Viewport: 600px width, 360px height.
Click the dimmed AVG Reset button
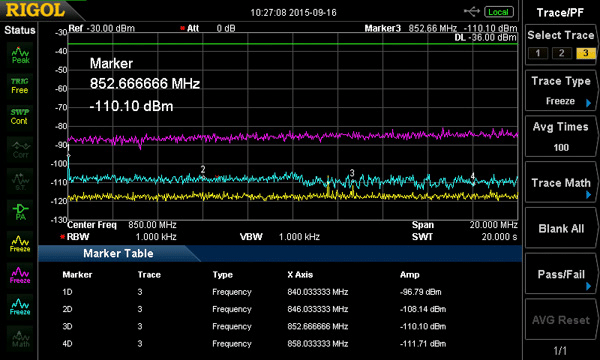coord(561,320)
